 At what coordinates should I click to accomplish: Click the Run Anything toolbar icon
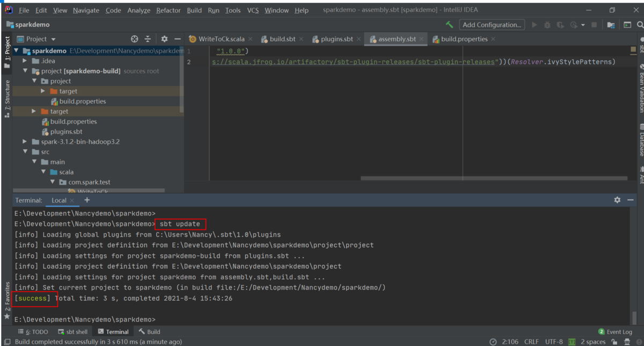coord(627,25)
